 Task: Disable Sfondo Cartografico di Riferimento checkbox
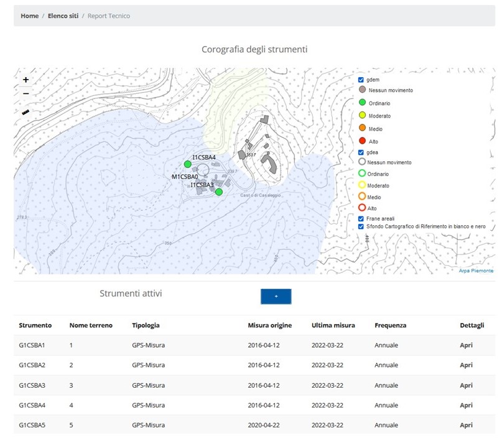click(x=361, y=226)
